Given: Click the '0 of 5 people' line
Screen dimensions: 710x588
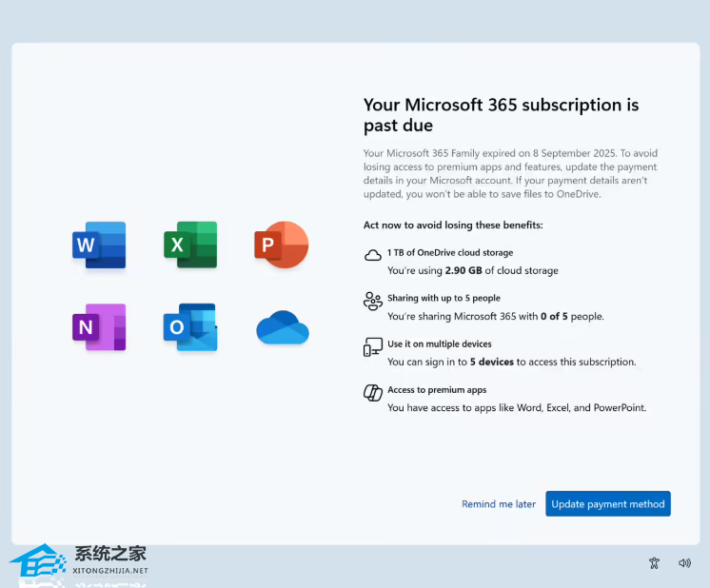Looking at the screenshot, I should [x=496, y=317].
